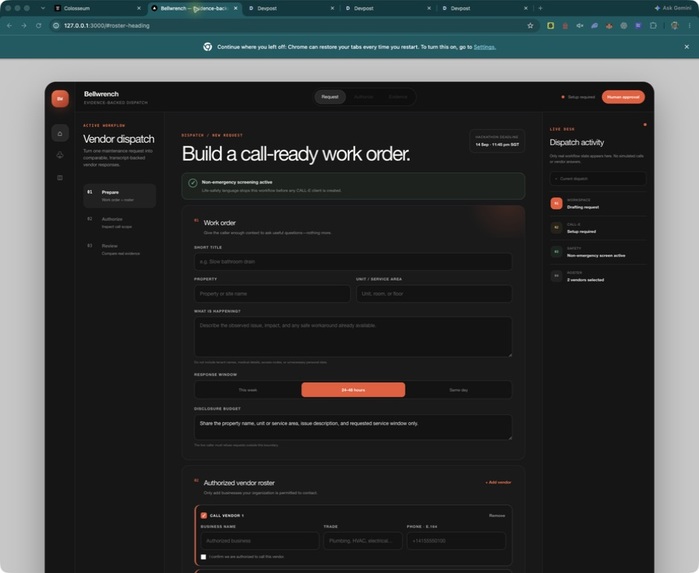Open the Settings link in Chrome banner
Image resolution: width=699 pixels, height=573 pixels.
485,47
